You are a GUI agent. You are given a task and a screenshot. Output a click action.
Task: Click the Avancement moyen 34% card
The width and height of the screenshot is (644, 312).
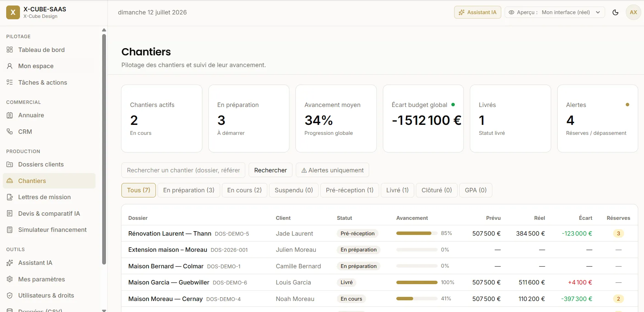pos(336,118)
